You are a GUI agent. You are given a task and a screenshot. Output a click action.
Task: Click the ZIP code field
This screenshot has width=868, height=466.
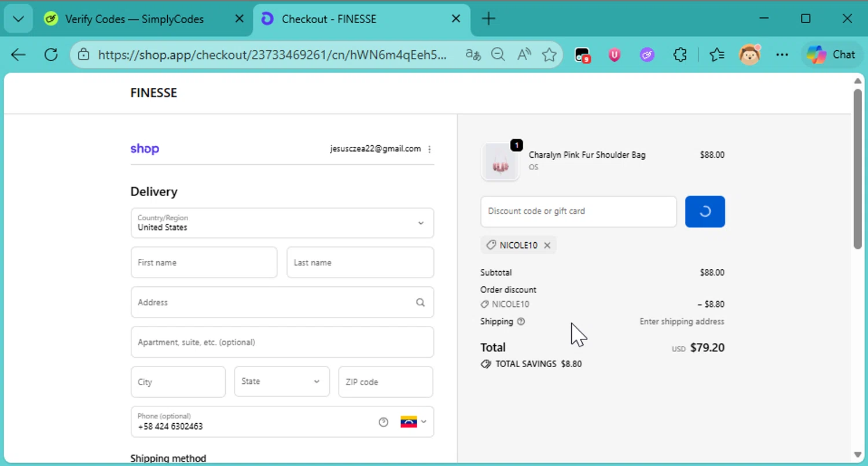click(385, 382)
